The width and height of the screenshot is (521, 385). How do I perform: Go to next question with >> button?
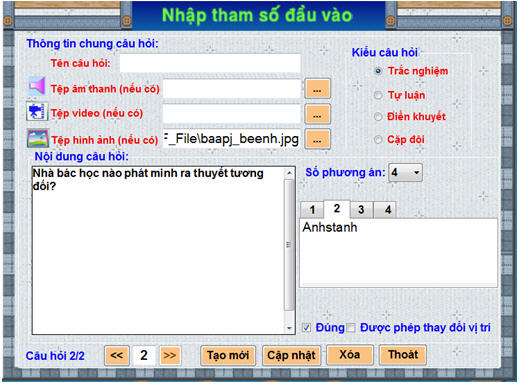click(170, 355)
